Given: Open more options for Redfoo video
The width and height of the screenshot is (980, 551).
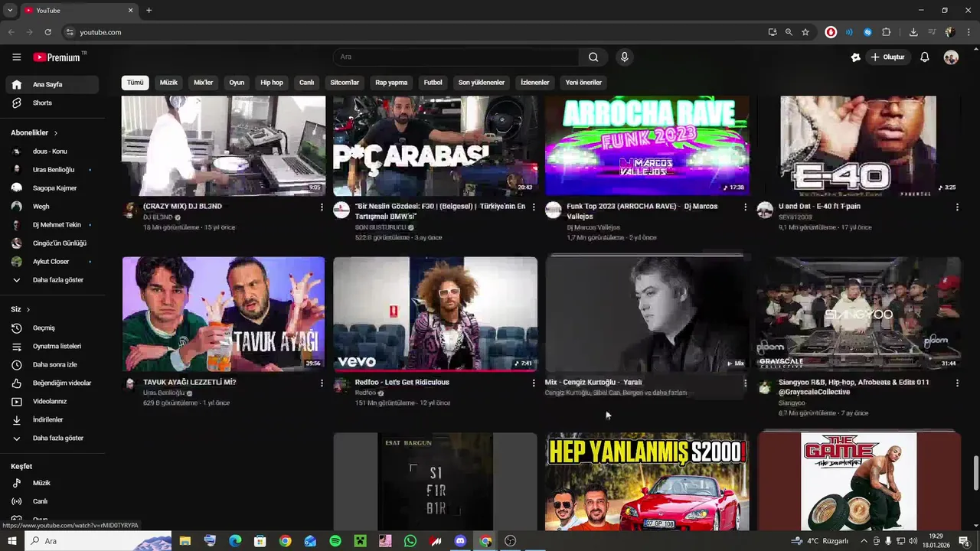Looking at the screenshot, I should click(x=534, y=383).
